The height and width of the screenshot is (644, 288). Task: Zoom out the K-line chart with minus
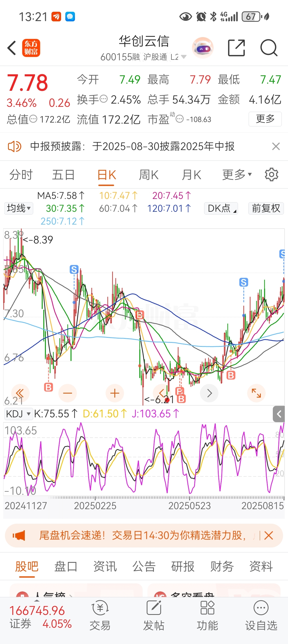tap(67, 393)
